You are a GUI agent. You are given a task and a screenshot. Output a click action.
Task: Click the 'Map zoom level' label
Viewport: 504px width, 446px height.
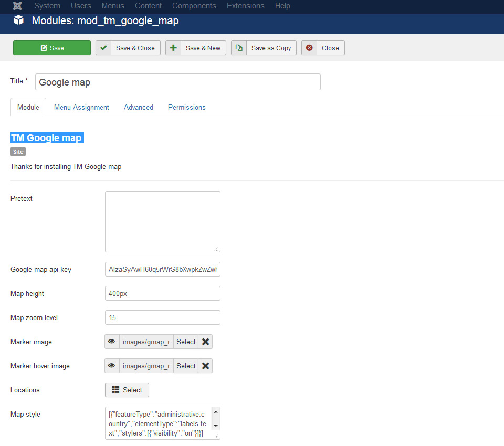coord(34,317)
